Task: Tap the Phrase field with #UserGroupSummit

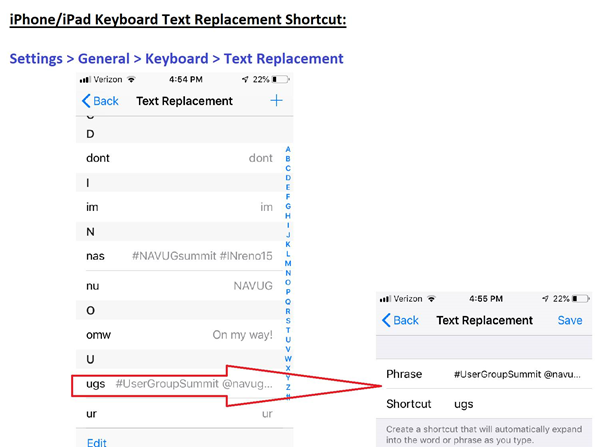Action: [x=484, y=374]
